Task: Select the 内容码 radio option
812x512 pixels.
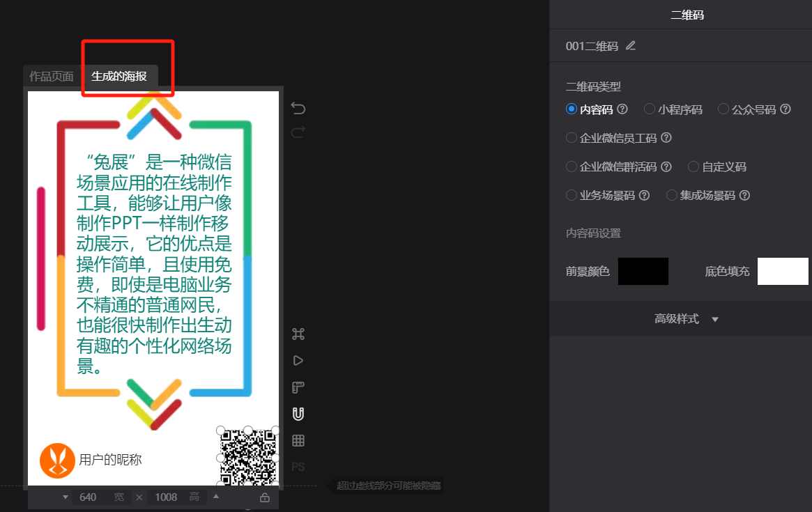Action: click(572, 109)
